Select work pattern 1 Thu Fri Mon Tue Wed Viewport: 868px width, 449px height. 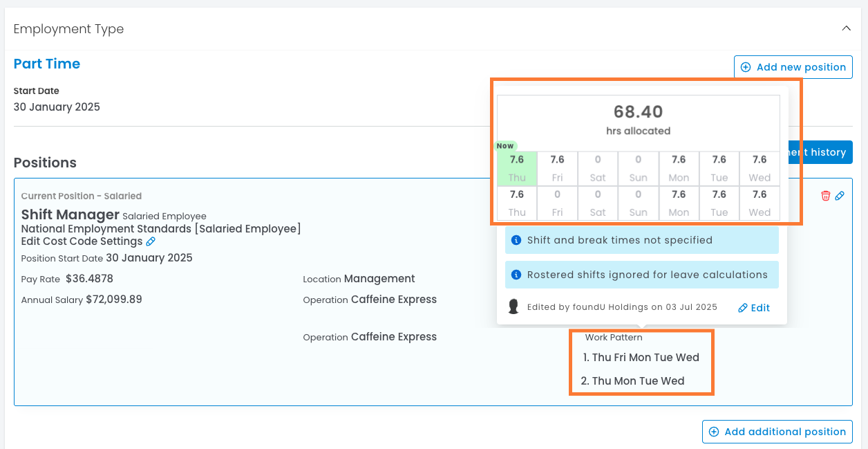(641, 358)
